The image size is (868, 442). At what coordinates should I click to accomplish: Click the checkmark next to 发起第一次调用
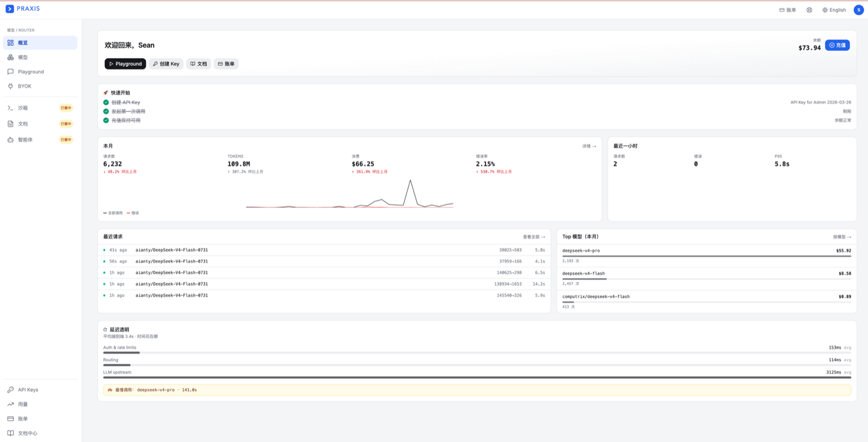point(106,111)
